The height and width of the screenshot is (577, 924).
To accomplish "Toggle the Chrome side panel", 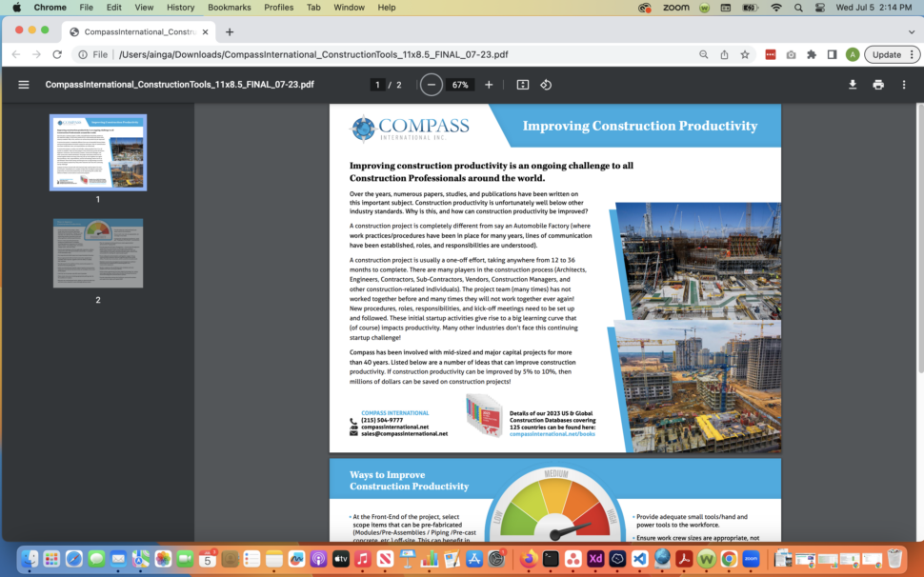I will tap(832, 55).
